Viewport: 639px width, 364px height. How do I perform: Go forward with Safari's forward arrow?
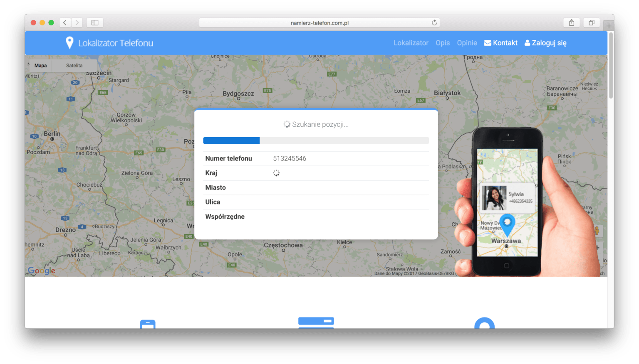point(77,22)
